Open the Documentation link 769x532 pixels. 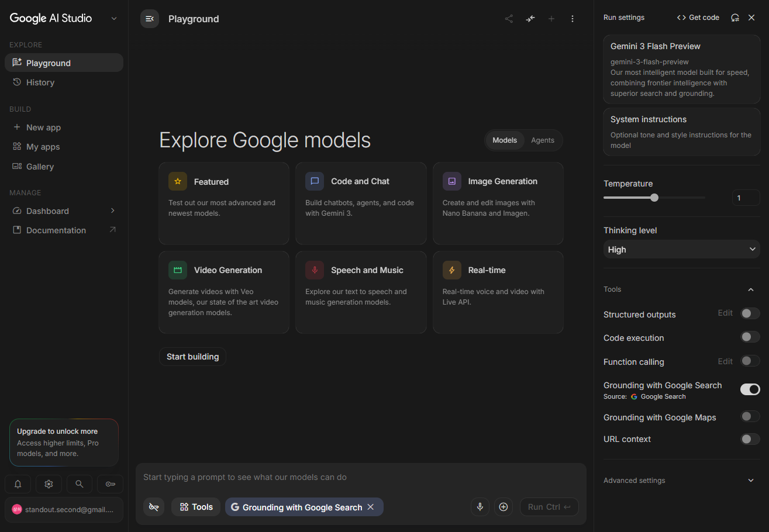64,230
